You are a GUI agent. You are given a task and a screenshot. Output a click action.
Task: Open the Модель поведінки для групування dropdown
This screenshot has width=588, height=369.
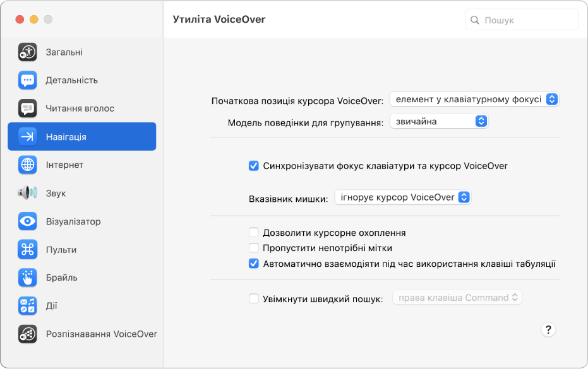pos(439,120)
